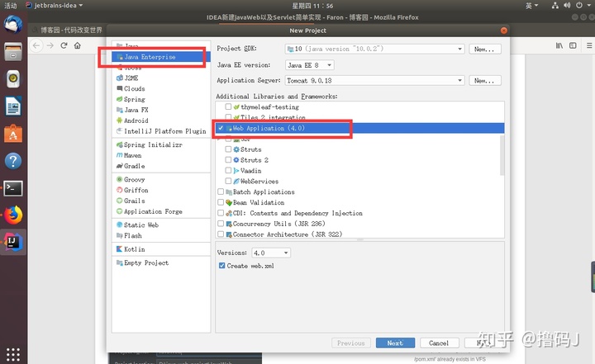Check Concurrency Utils (JSR 236) checkbox
The width and height of the screenshot is (595, 364).
tap(221, 224)
